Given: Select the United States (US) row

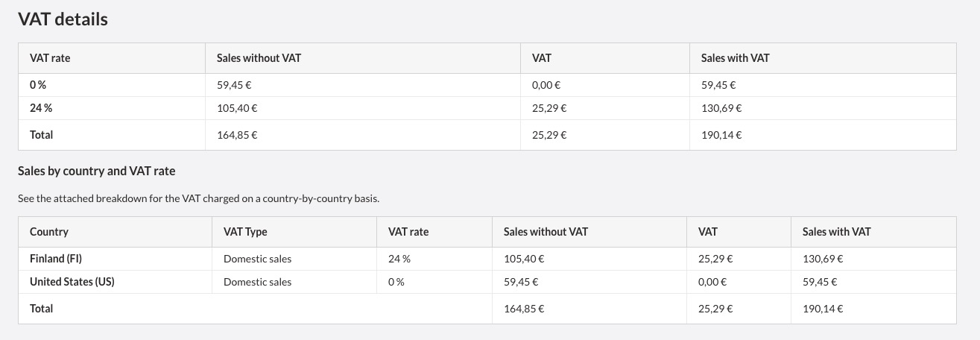Looking at the screenshot, I should click(x=487, y=282).
